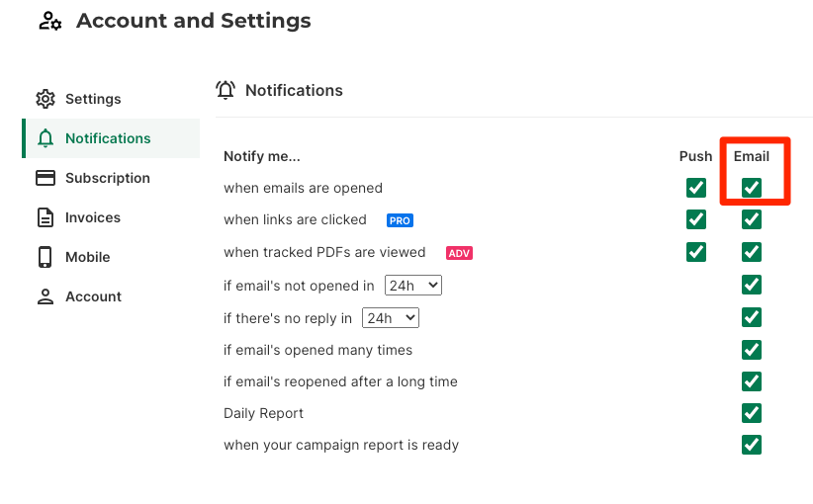Screen dimensions: 813x504
Task: Disable Push for when links are clicked
Action: click(696, 219)
